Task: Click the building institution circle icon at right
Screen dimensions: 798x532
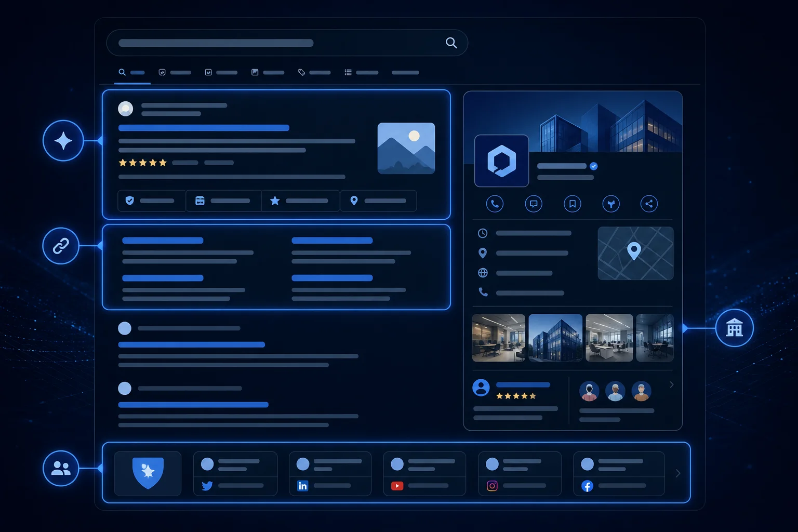Action: [735, 328]
